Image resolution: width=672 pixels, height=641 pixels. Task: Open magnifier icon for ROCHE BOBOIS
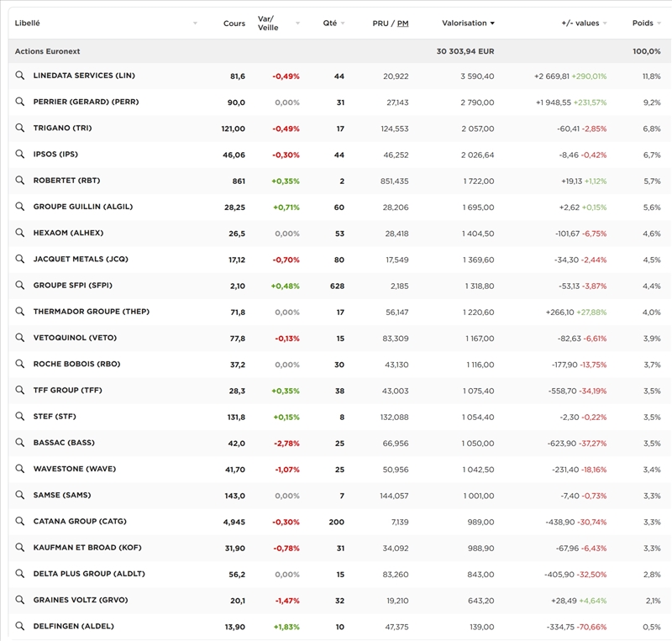coord(19,364)
